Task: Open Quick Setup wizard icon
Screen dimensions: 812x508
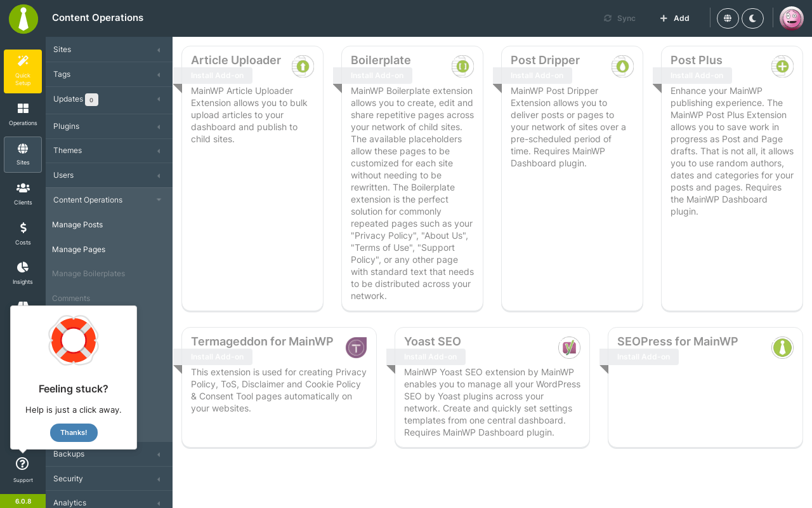Action: [x=23, y=60]
